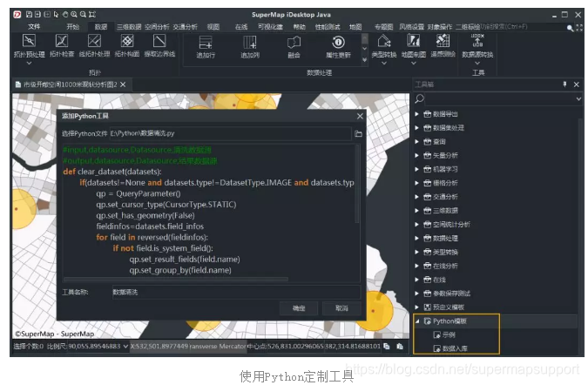Click the function search magnifier icon
The height and width of the screenshot is (385, 588).
[570, 28]
